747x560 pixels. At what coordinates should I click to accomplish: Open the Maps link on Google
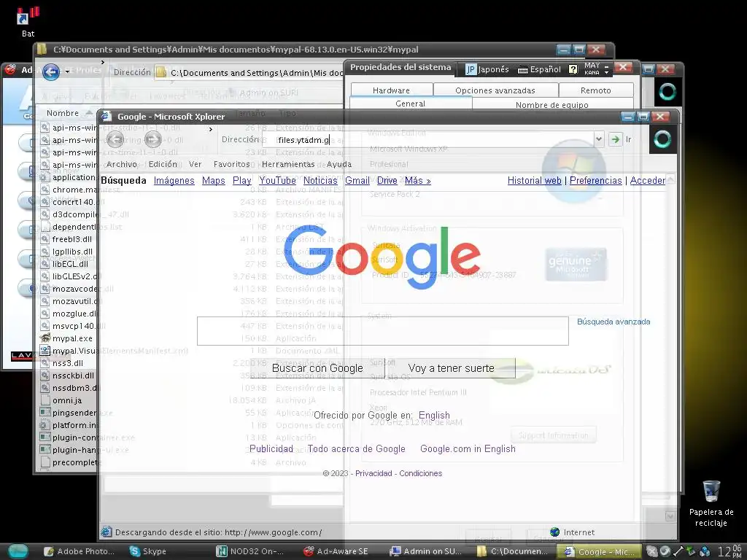pos(214,181)
